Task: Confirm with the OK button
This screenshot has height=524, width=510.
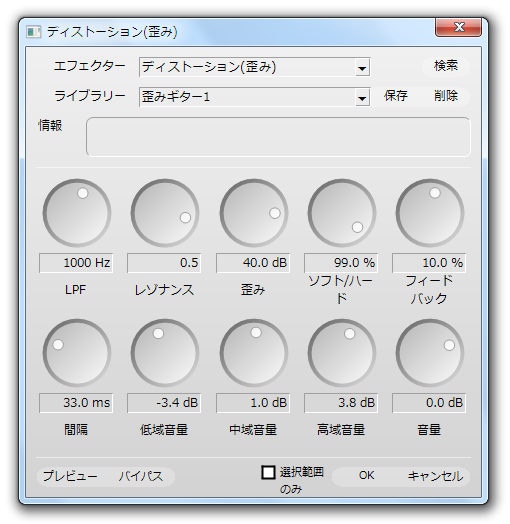Action: tap(366, 476)
